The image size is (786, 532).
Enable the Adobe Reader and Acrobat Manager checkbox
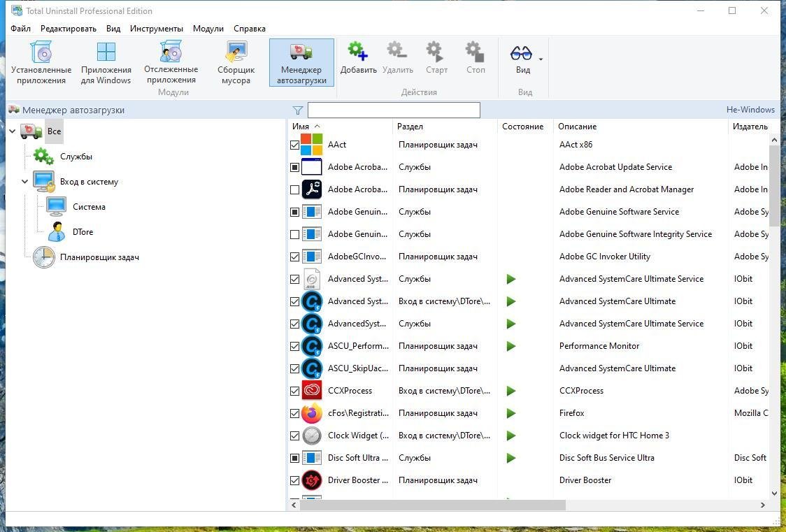tap(294, 189)
